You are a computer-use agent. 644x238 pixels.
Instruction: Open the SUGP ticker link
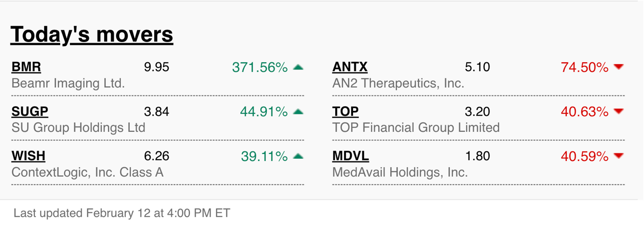(x=30, y=111)
